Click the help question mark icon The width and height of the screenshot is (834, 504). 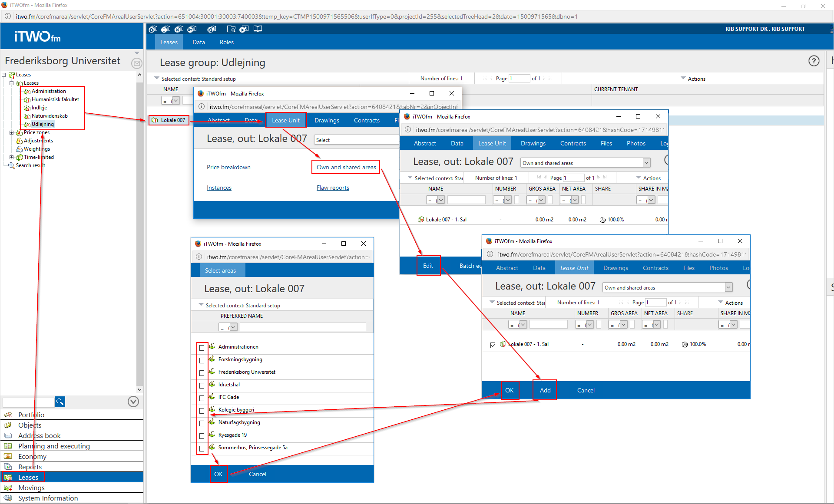(x=814, y=61)
